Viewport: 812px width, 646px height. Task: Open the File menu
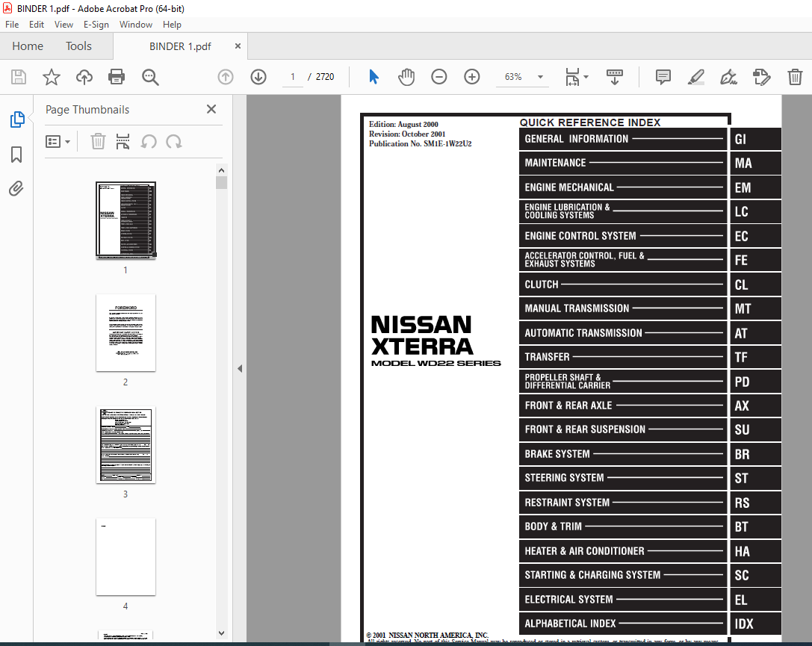(x=12, y=25)
